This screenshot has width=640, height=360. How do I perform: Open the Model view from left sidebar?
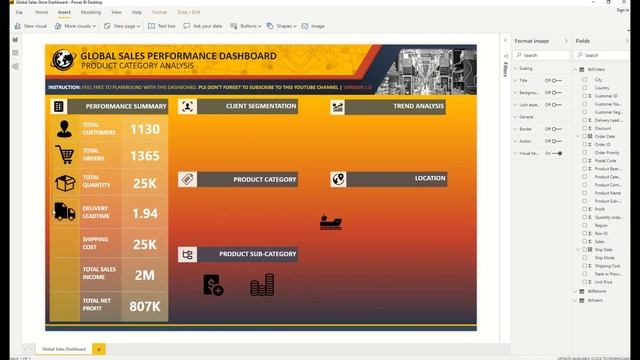point(16,66)
